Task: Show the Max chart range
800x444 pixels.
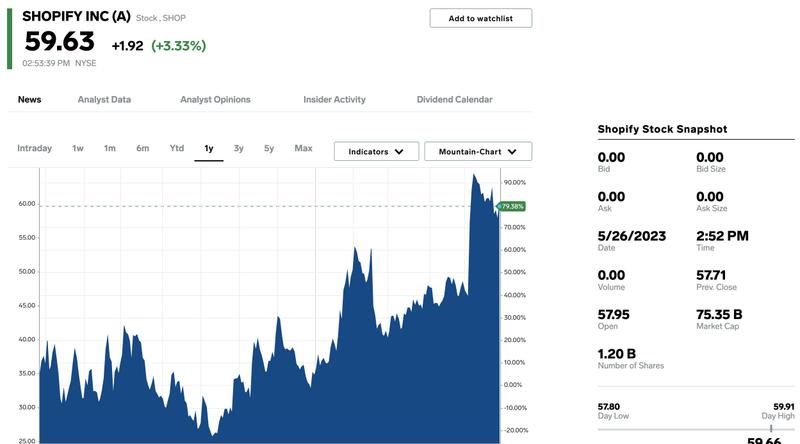Action: pos(303,148)
